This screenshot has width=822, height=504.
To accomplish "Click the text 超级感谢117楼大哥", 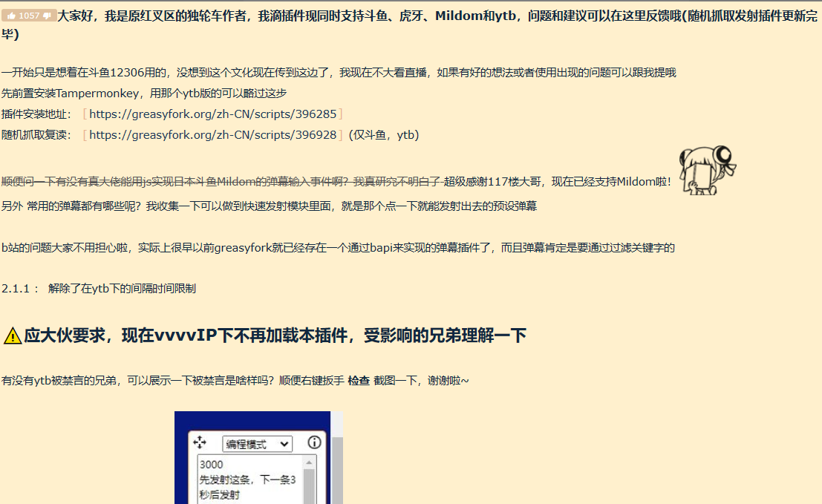I will (x=492, y=181).
